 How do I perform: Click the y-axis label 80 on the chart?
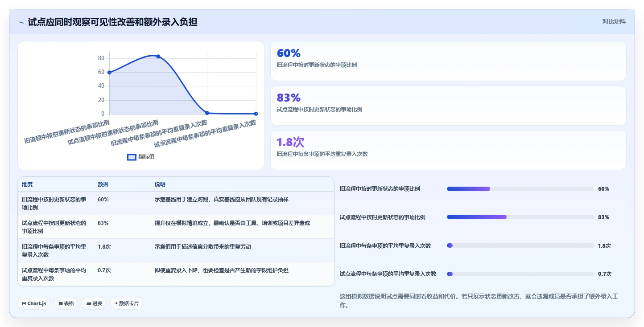point(101,58)
